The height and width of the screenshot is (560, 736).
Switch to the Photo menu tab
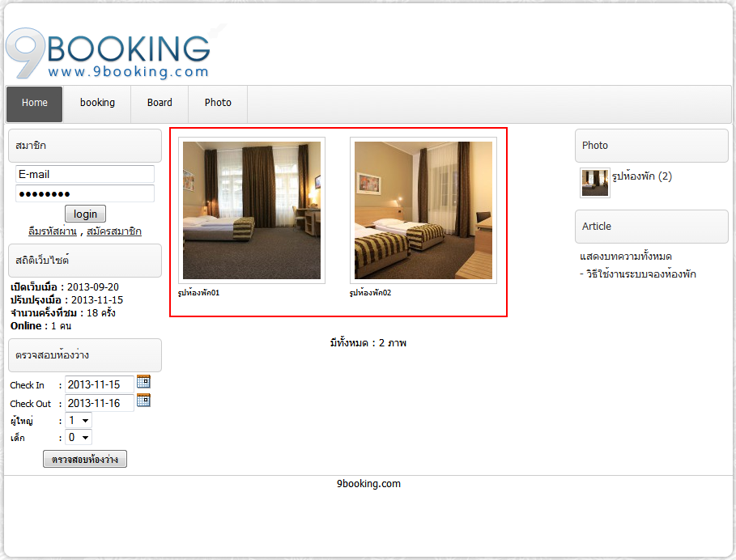[218, 104]
